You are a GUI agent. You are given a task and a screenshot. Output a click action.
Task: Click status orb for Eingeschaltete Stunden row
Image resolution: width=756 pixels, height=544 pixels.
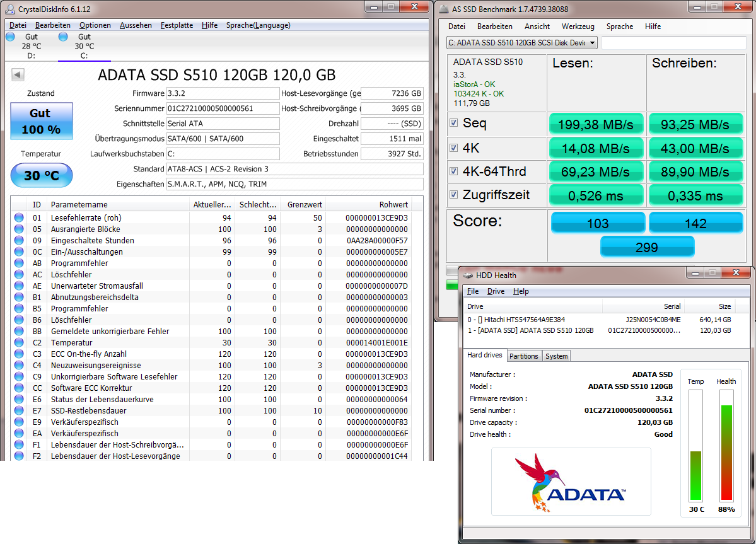pyautogui.click(x=19, y=240)
